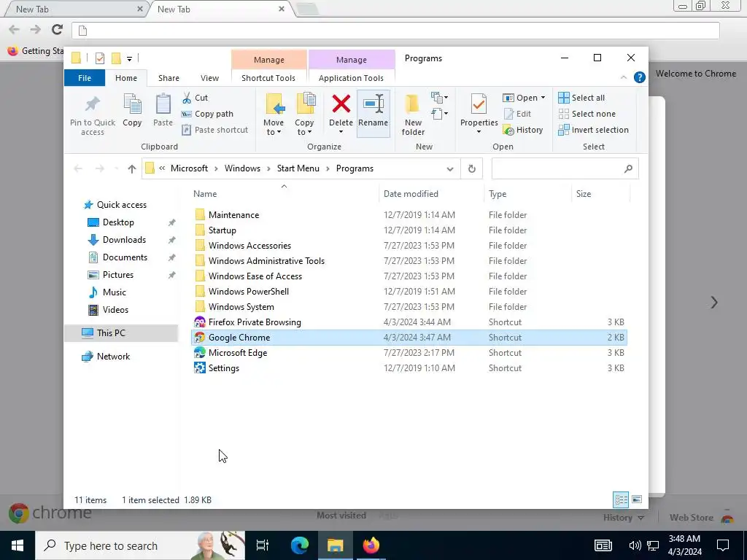Reload page in Chrome window

coord(57,29)
